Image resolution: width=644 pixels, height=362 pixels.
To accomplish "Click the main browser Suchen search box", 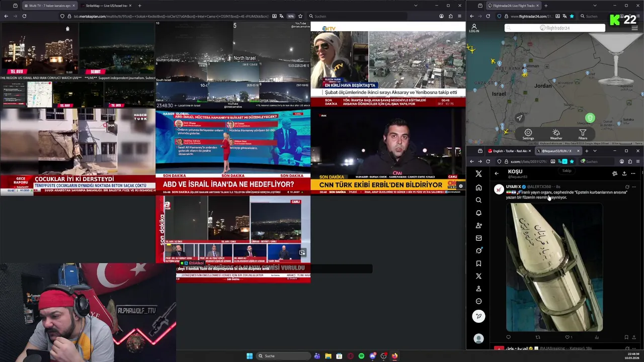I will tap(357, 16).
